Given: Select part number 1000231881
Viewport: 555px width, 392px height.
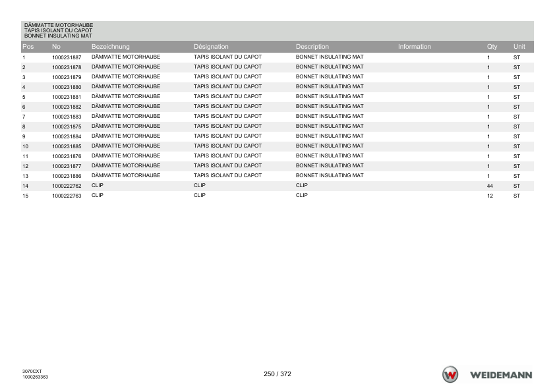Looking at the screenshot, I should tap(67, 97).
